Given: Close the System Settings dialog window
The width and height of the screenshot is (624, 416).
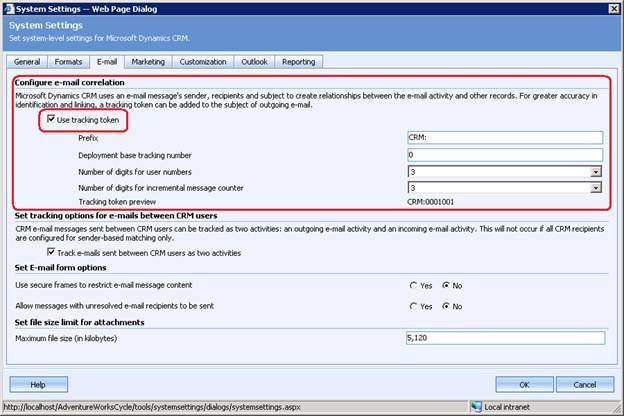Looking at the screenshot, I should coord(610,7).
